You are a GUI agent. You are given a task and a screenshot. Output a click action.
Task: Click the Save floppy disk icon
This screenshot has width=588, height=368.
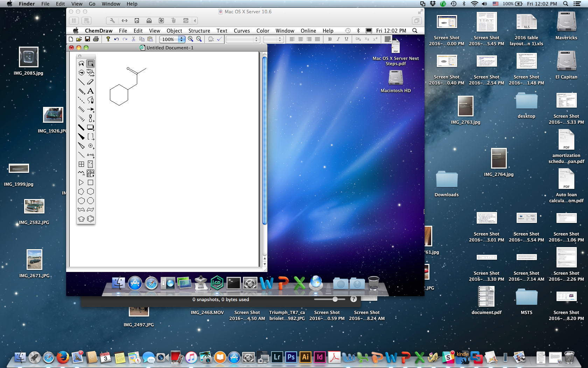tap(87, 39)
